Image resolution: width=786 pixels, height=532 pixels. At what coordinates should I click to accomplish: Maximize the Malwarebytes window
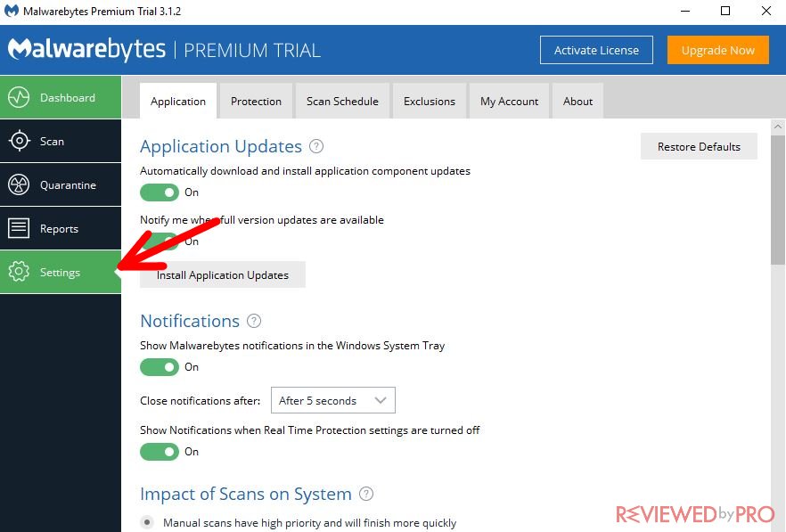pos(725,11)
